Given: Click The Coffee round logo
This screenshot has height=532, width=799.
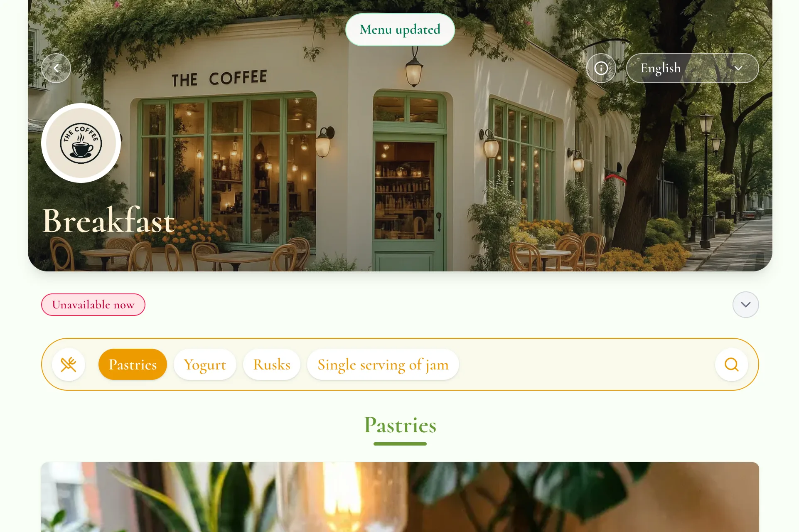Looking at the screenshot, I should point(81,143).
